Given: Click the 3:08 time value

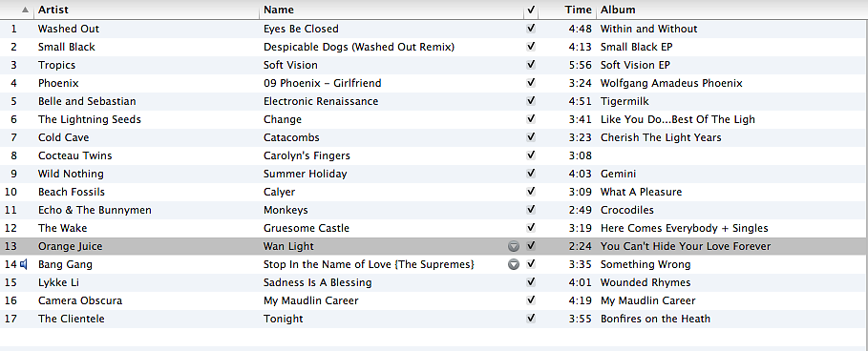Looking at the screenshot, I should pyautogui.click(x=581, y=155).
